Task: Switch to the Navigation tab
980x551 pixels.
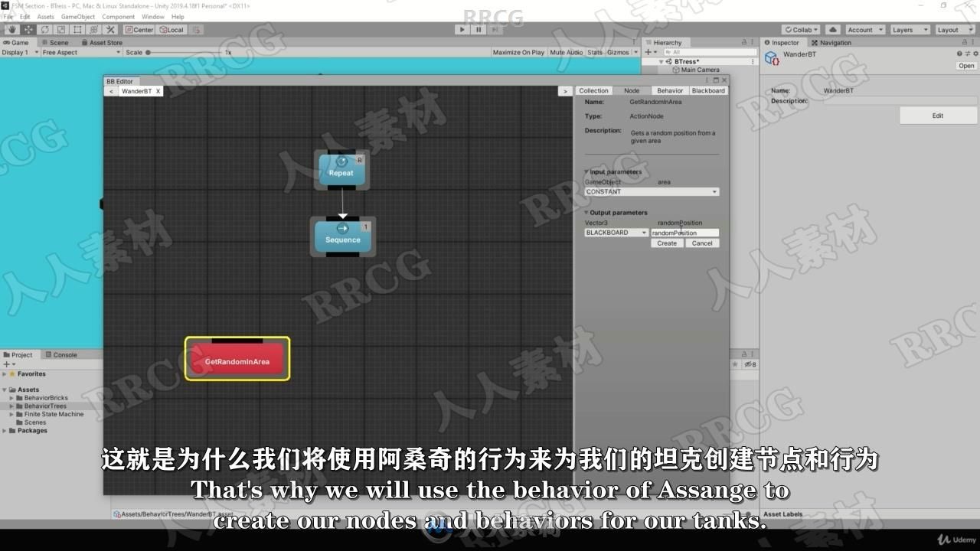Action: 831,43
